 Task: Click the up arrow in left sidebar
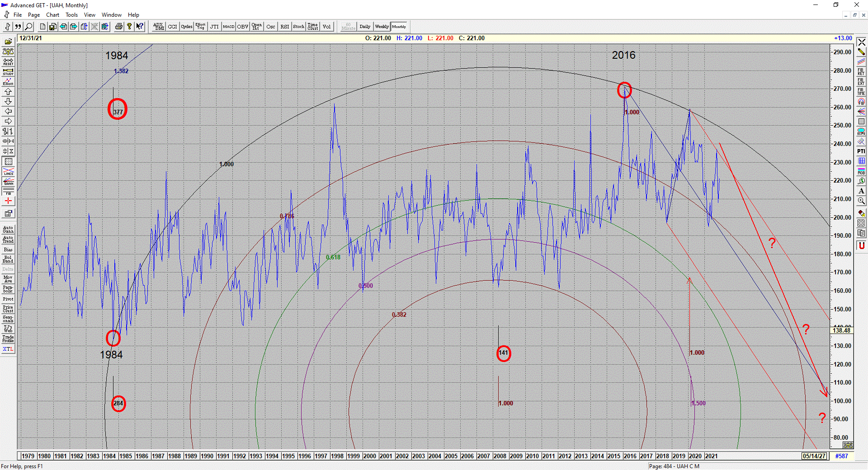click(8, 92)
